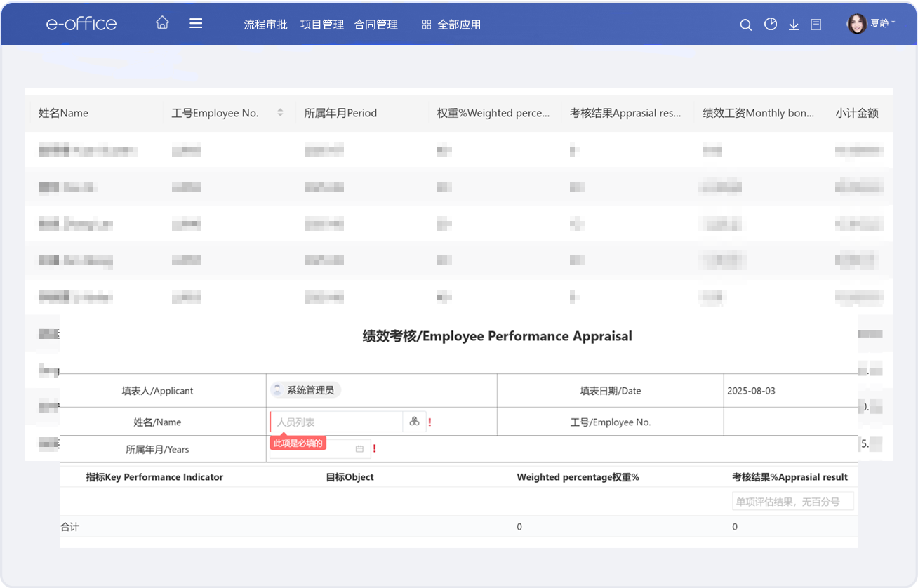This screenshot has width=918, height=588.
Task: Click the 系统管理员 applicant tag
Action: 306,390
